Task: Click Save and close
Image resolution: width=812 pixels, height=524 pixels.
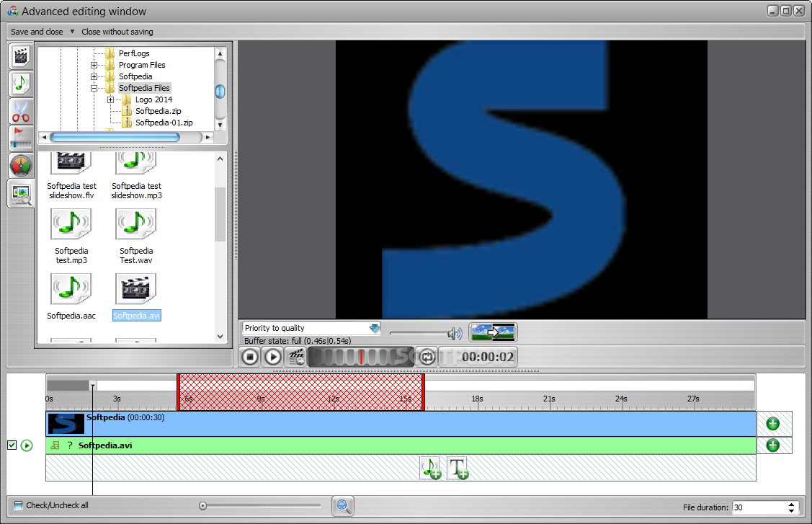Action: (x=37, y=32)
